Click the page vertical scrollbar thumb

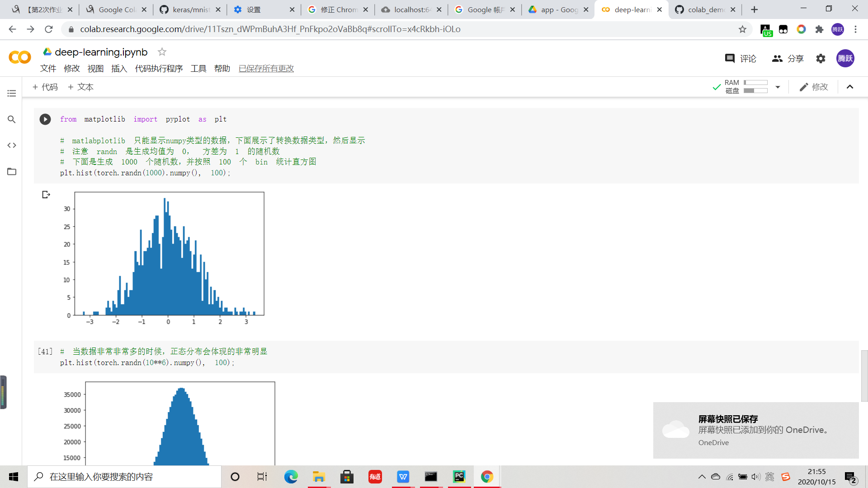point(864,375)
